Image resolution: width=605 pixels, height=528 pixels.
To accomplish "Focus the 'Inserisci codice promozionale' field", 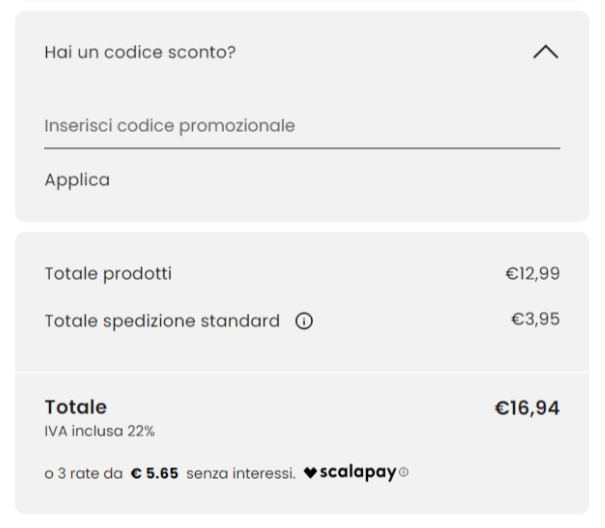I will [300, 126].
